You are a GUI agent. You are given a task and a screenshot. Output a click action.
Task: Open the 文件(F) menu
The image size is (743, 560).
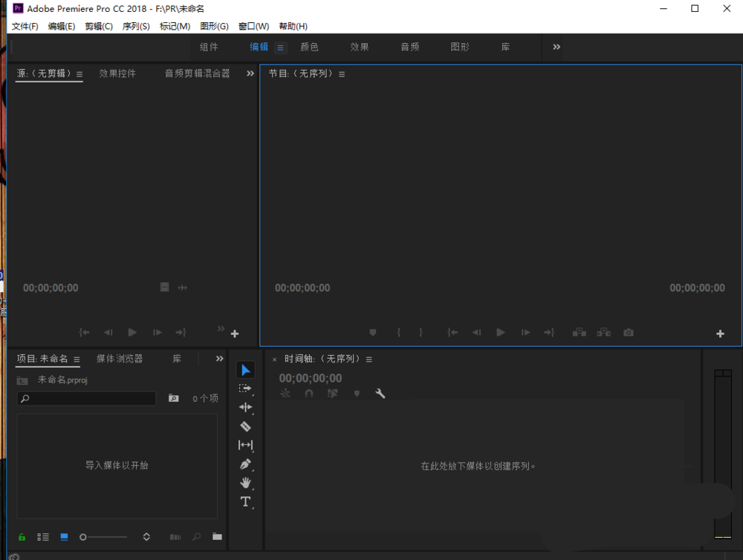[x=25, y=26]
